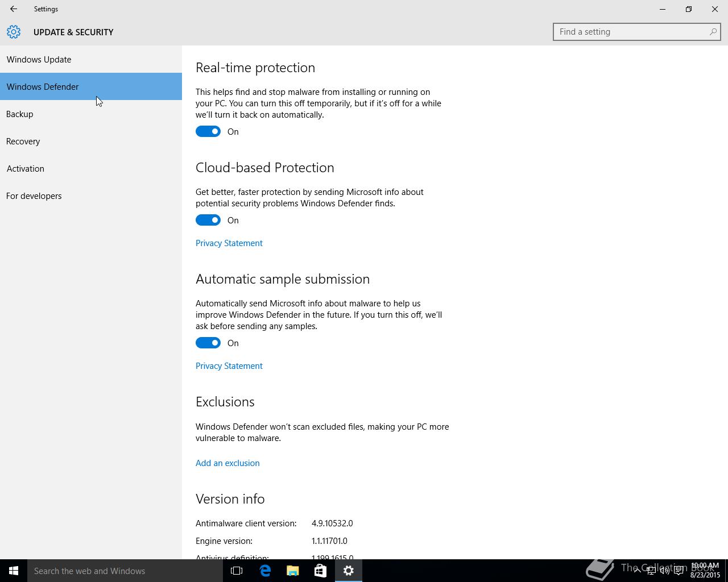Launch Microsoft Edge from the taskbar
Screen dimensions: 728x582
tap(265, 571)
